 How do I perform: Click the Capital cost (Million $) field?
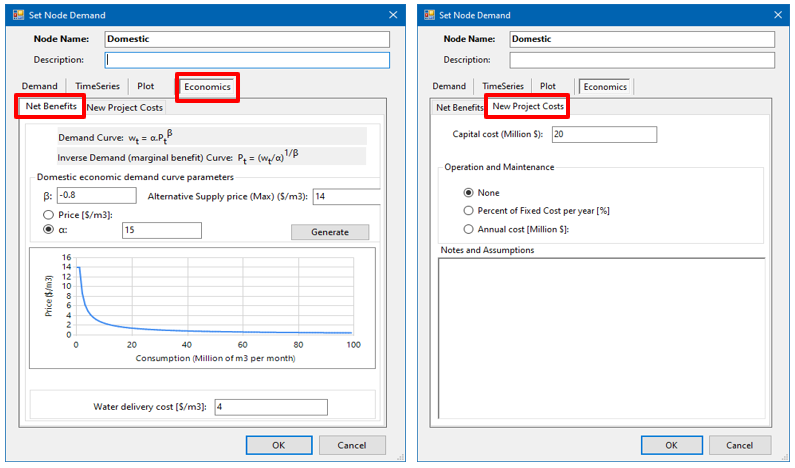pyautogui.click(x=603, y=134)
